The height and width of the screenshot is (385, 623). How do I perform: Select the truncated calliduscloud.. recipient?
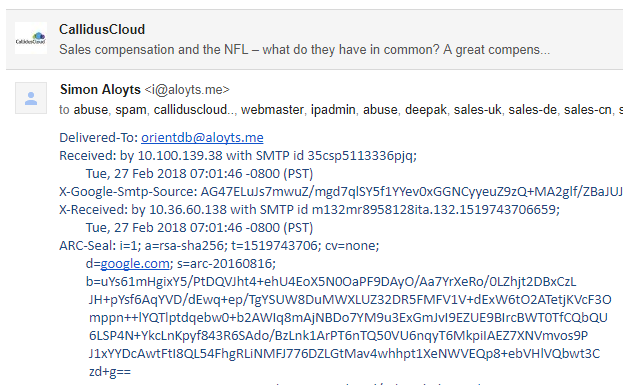point(194,110)
